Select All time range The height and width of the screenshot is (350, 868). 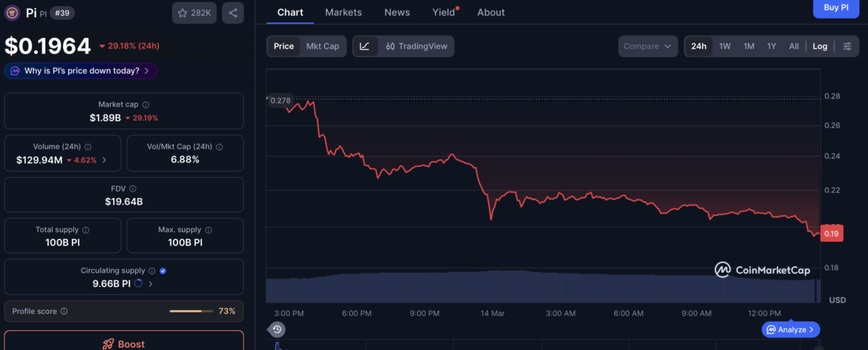[x=793, y=46]
